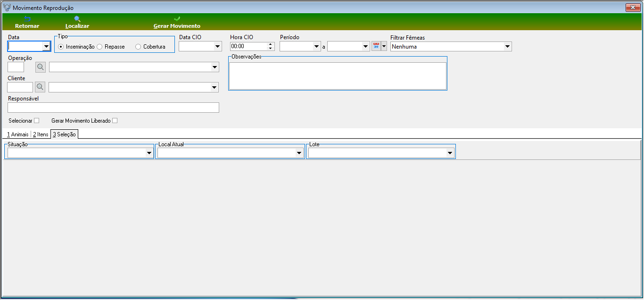
Task: Expand the Cliente name combo box
Action: (215, 87)
